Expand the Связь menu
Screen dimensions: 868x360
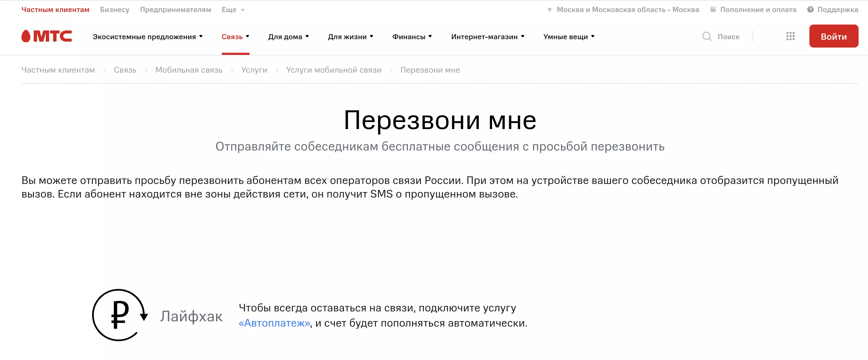coord(235,37)
